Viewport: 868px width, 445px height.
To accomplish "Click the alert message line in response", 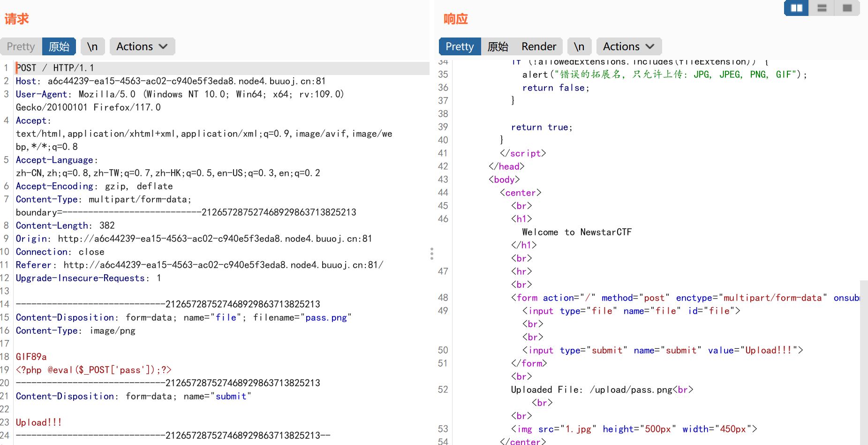I will coord(664,75).
